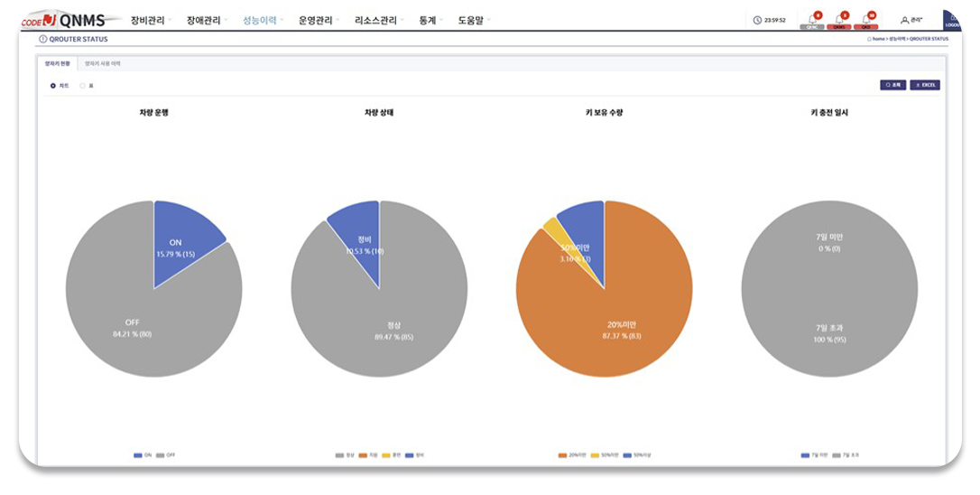980x495 pixels.
Task: Click the 100 % (95) label
Action: pos(827,340)
